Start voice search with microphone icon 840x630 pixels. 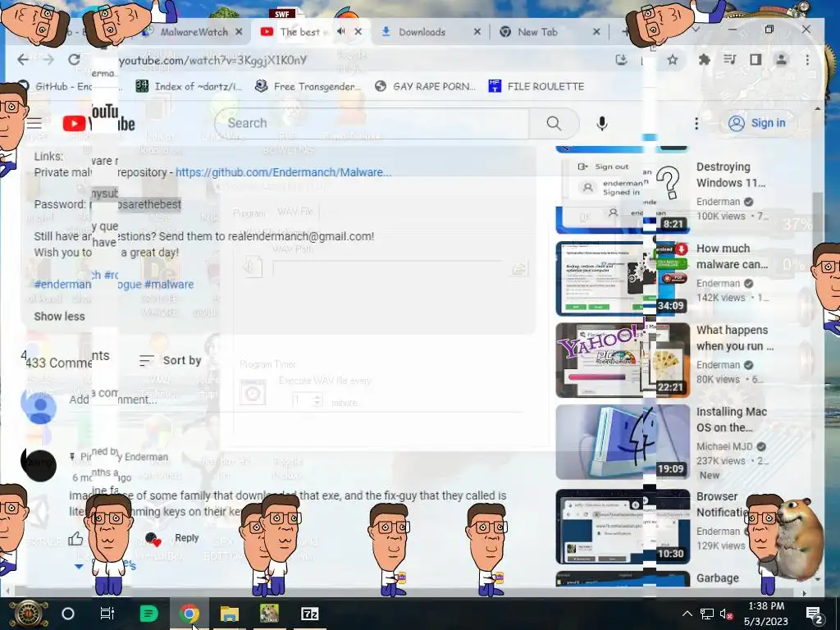click(602, 123)
